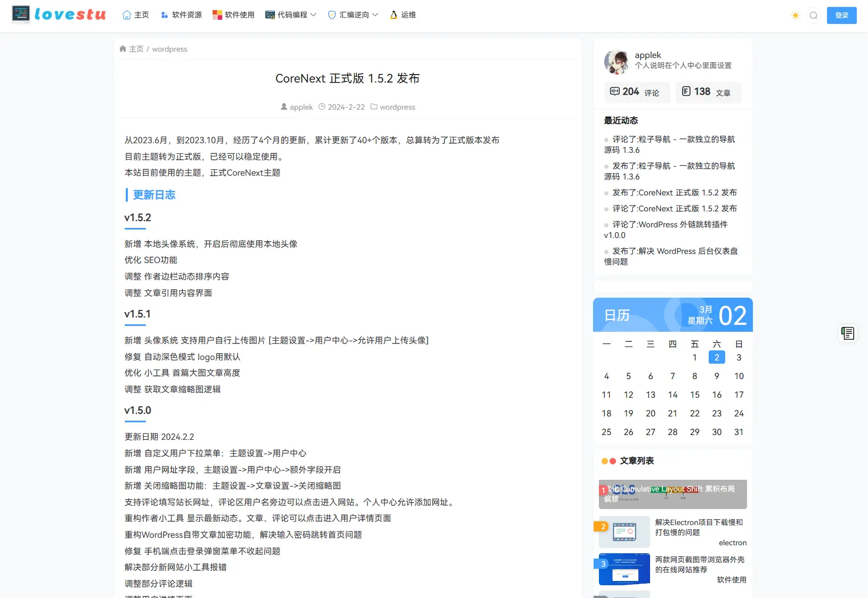
Task: Open the floating article panel icon on right edge
Action: click(x=847, y=333)
